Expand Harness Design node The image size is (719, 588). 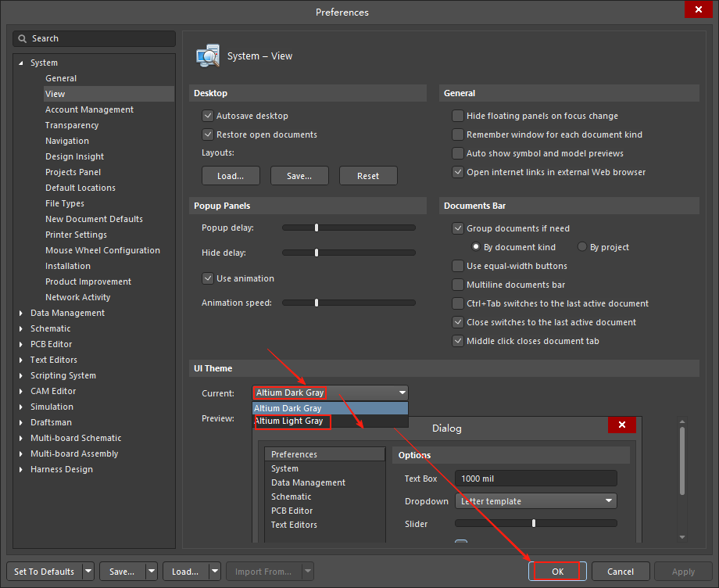(20, 470)
